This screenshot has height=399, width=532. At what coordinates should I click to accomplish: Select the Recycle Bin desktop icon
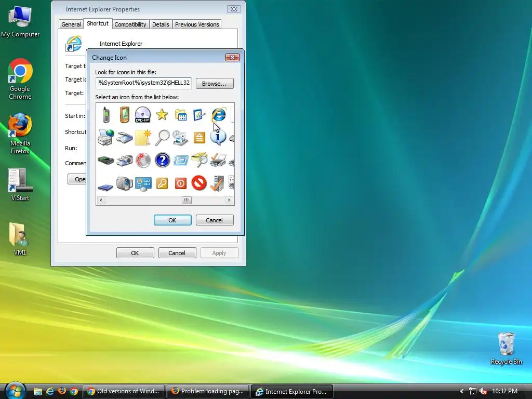coord(506,349)
